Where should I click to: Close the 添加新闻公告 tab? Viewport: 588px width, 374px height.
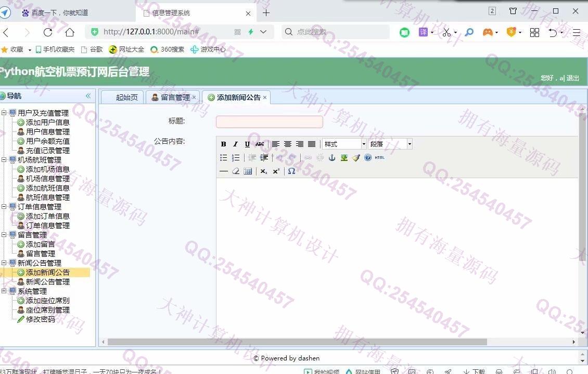tap(265, 97)
